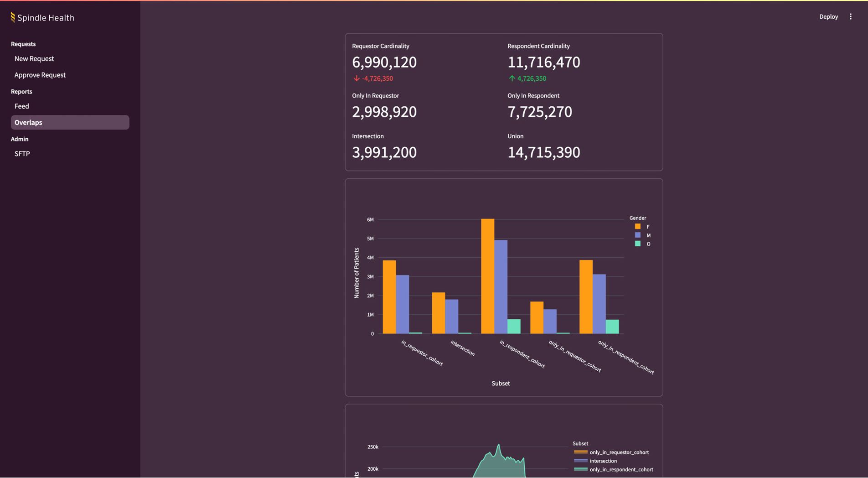Click the green up arrow delta icon
The height and width of the screenshot is (478, 868).
512,78
